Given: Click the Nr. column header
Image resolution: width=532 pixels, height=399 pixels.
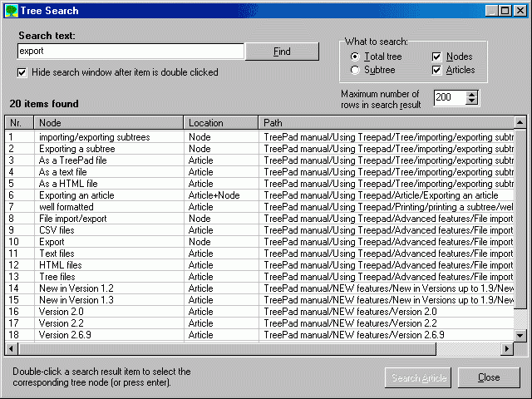Looking at the screenshot, I should pyautogui.click(x=20, y=123).
